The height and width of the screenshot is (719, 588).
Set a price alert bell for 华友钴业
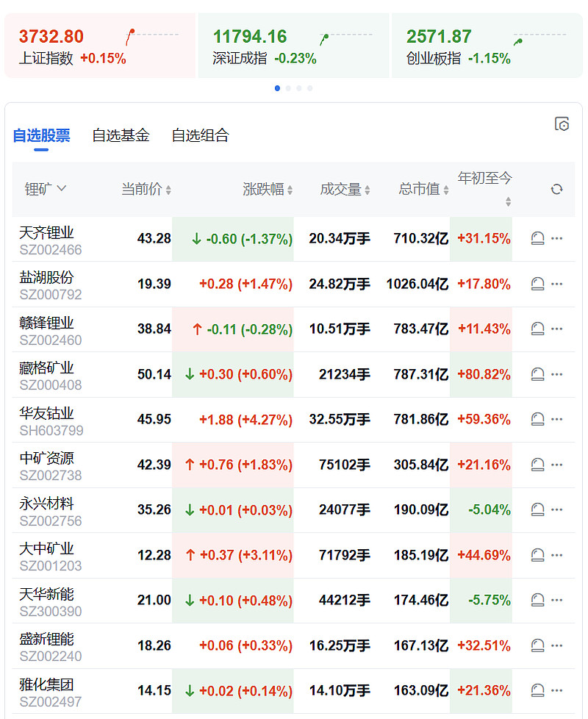point(537,419)
